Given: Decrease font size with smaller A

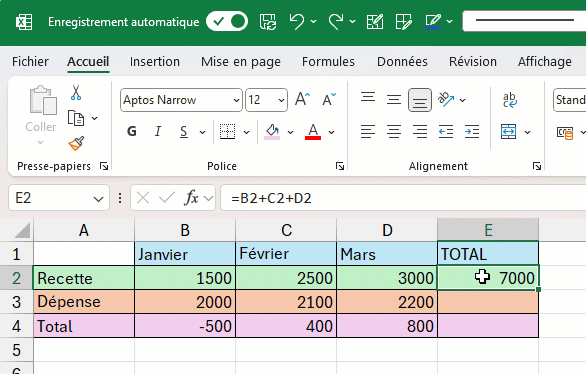Looking at the screenshot, I should coord(329,100).
